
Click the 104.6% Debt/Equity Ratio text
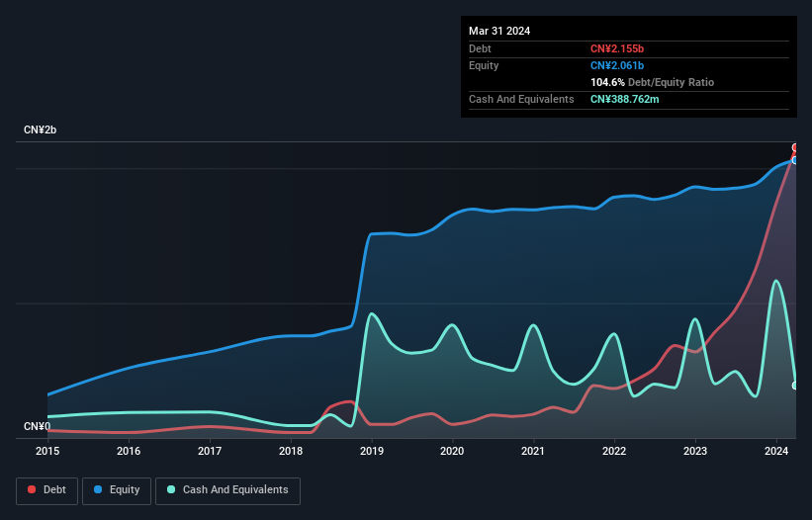tap(652, 82)
